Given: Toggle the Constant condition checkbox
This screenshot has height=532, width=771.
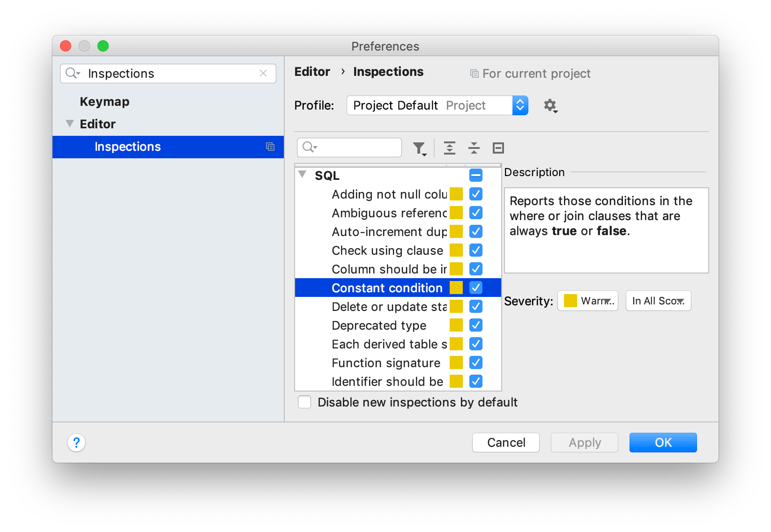Looking at the screenshot, I should pos(475,288).
